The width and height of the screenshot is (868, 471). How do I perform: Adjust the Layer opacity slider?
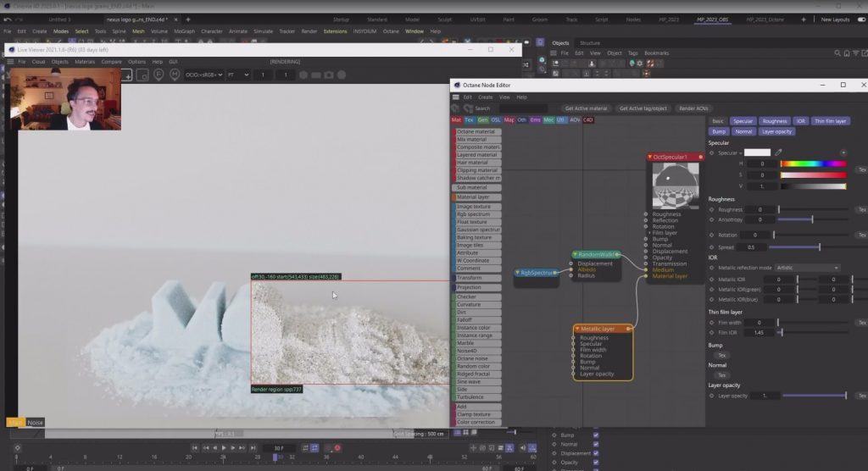[x=815, y=396]
